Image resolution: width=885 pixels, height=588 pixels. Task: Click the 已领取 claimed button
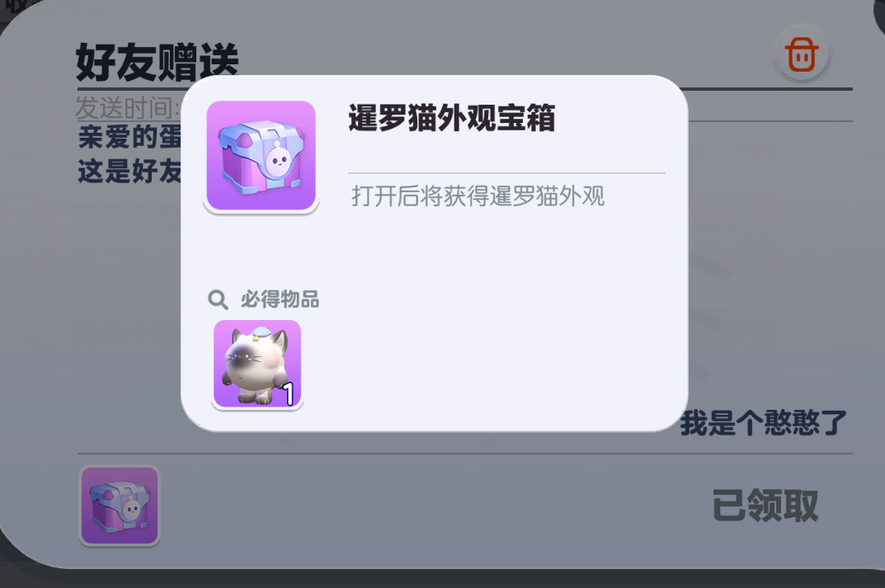point(765,505)
